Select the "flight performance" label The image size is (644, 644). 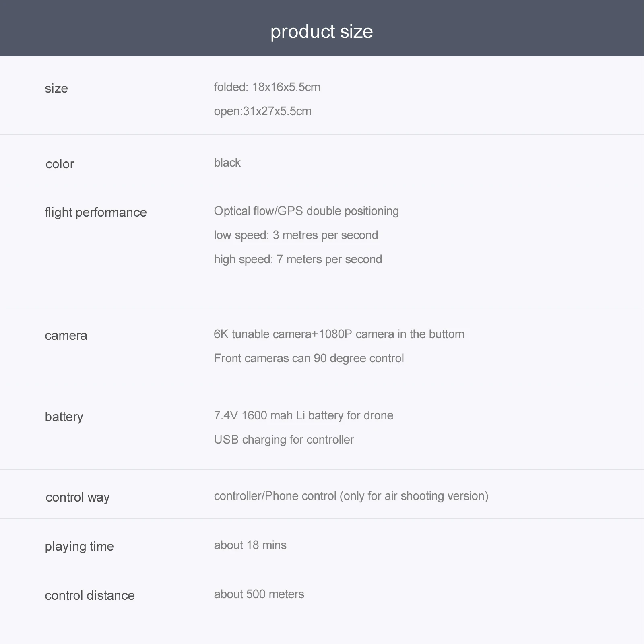point(96,212)
